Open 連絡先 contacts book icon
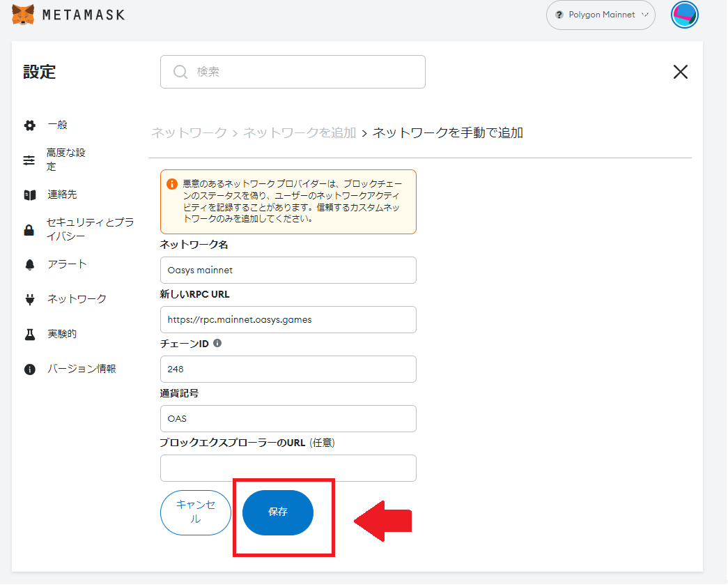728x587 pixels. click(30, 195)
